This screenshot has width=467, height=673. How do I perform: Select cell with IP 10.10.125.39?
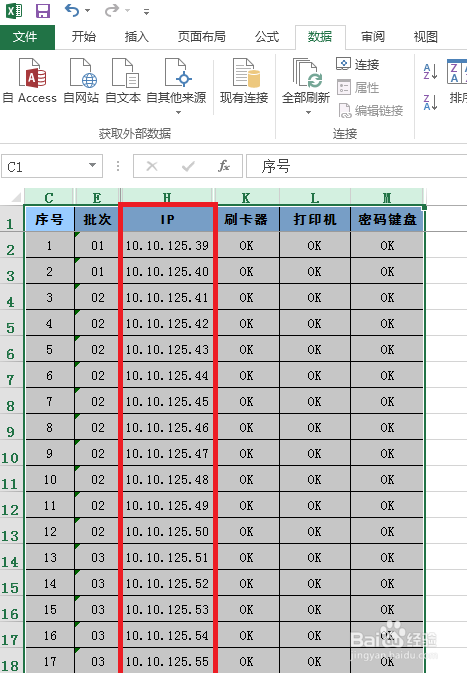(x=167, y=246)
